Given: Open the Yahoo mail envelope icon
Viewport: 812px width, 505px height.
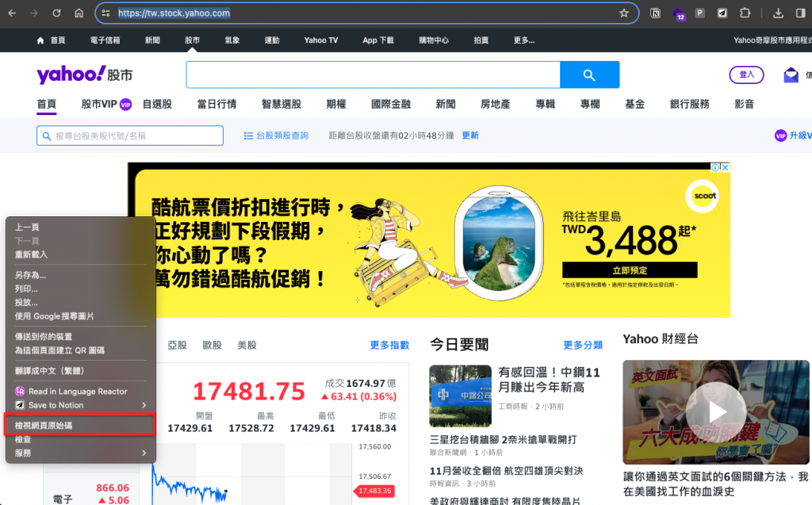Looking at the screenshot, I should tap(791, 75).
